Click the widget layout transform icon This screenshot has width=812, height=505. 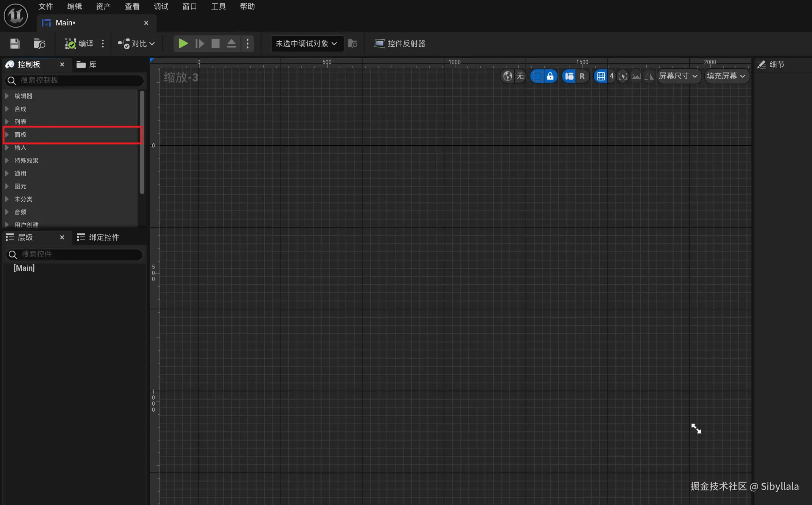tap(569, 76)
